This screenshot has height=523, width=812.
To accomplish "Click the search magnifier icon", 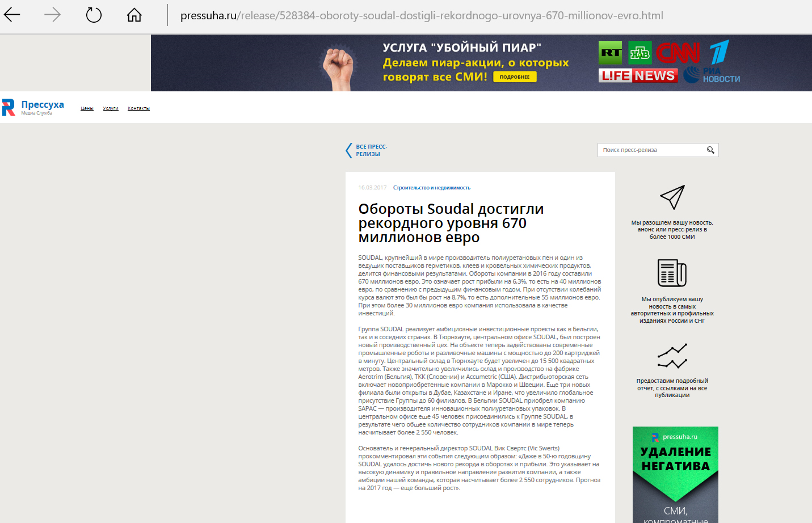I will pyautogui.click(x=710, y=150).
